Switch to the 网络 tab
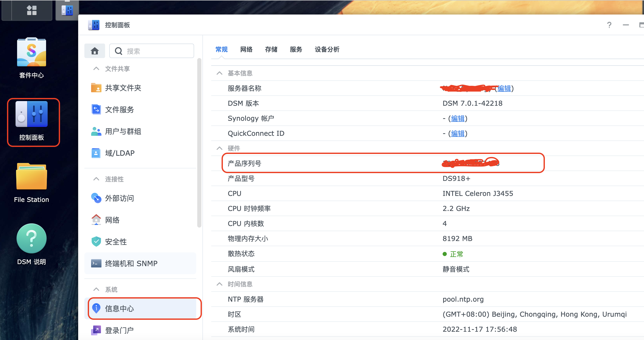 click(246, 49)
